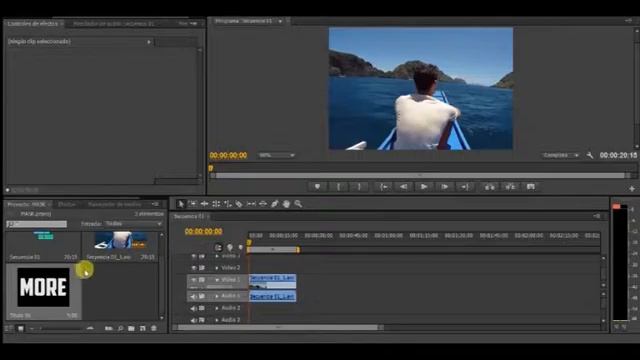Screen dimensions: 640x360
Task: Select the Rate Stretch tool
Action: point(228,204)
